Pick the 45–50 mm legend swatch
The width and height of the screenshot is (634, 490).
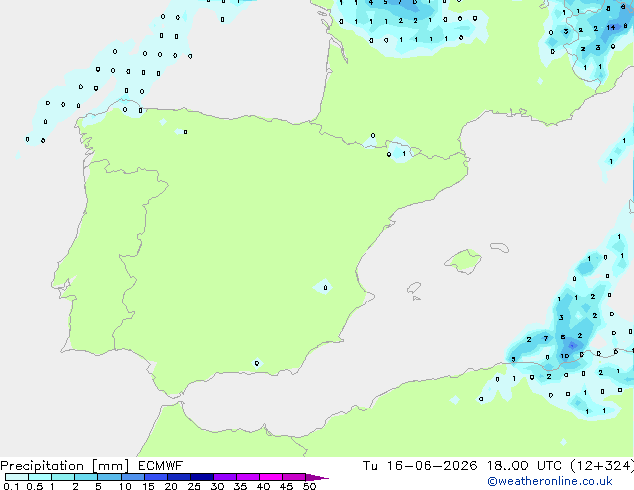click(x=294, y=477)
